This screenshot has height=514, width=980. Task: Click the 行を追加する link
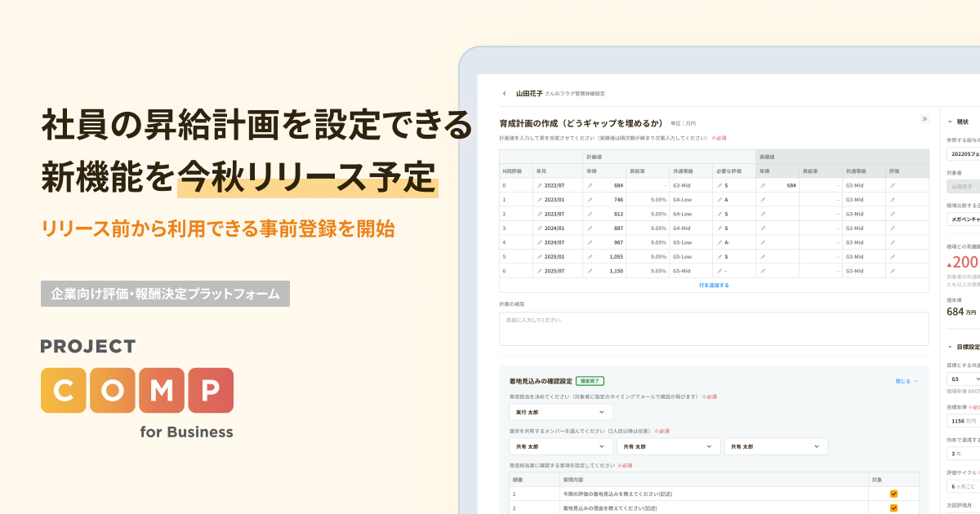[x=714, y=286]
